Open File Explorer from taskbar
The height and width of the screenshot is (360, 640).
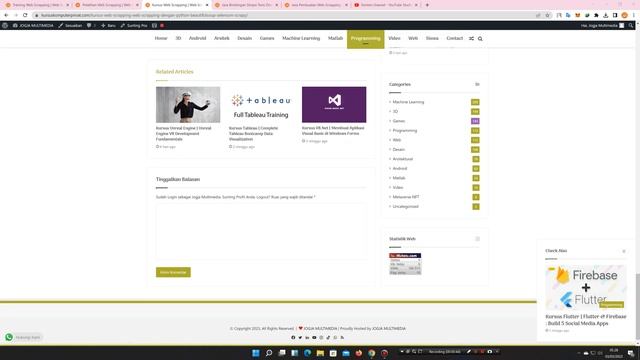coord(320,353)
